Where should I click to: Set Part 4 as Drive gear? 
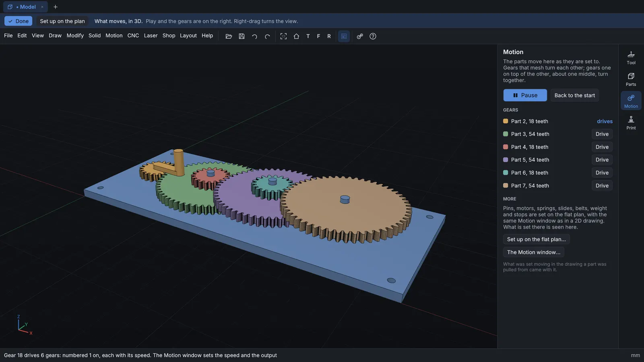602,147
